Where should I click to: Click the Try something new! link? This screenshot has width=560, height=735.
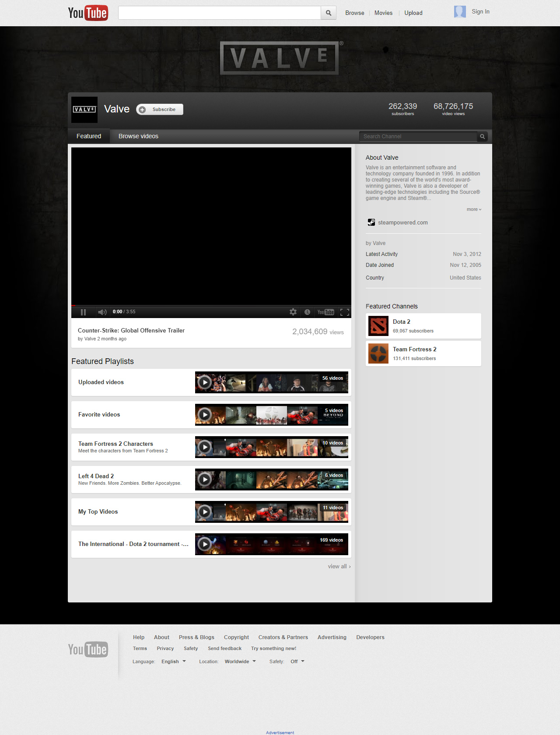click(x=273, y=648)
